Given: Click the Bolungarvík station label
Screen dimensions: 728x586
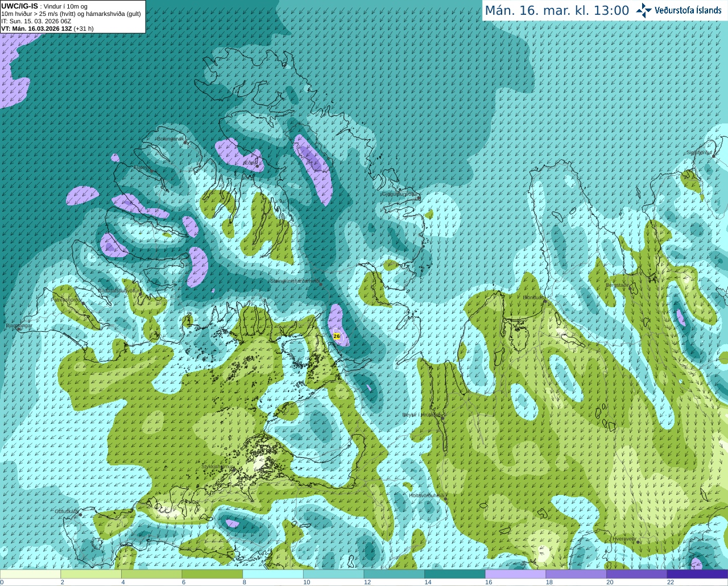Looking at the screenshot, I should click(170, 139).
